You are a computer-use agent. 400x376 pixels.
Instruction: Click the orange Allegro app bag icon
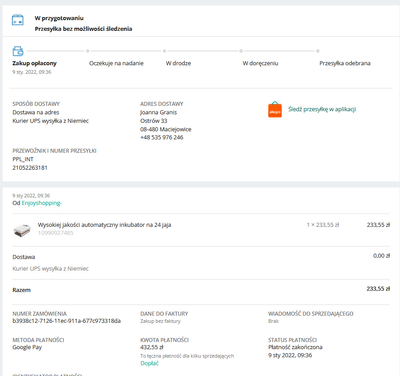pyautogui.click(x=275, y=110)
